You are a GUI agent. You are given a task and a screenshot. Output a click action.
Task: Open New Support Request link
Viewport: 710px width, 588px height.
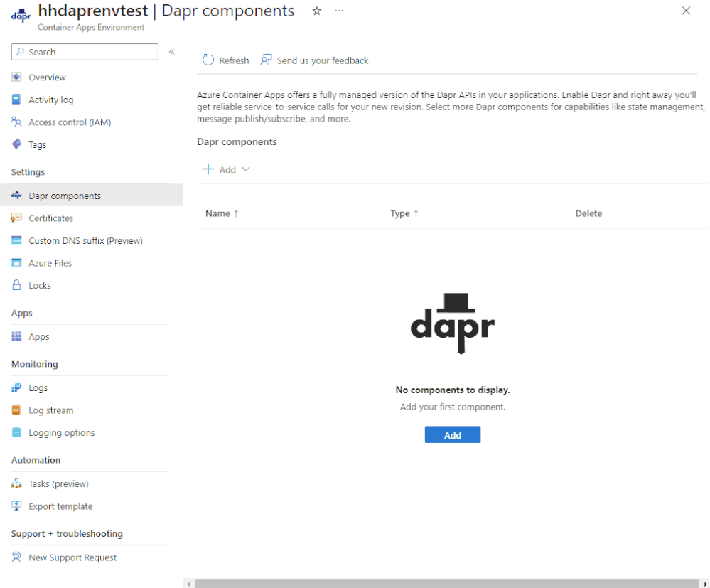click(x=72, y=557)
